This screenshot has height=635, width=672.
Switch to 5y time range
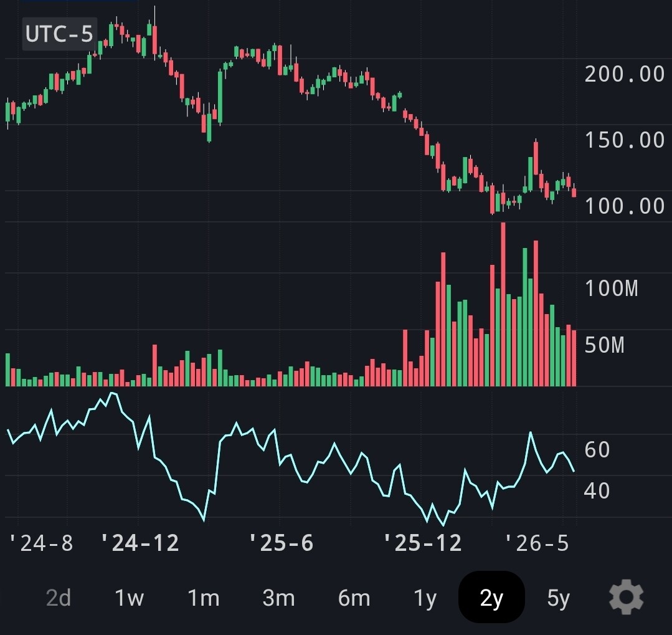click(x=558, y=598)
